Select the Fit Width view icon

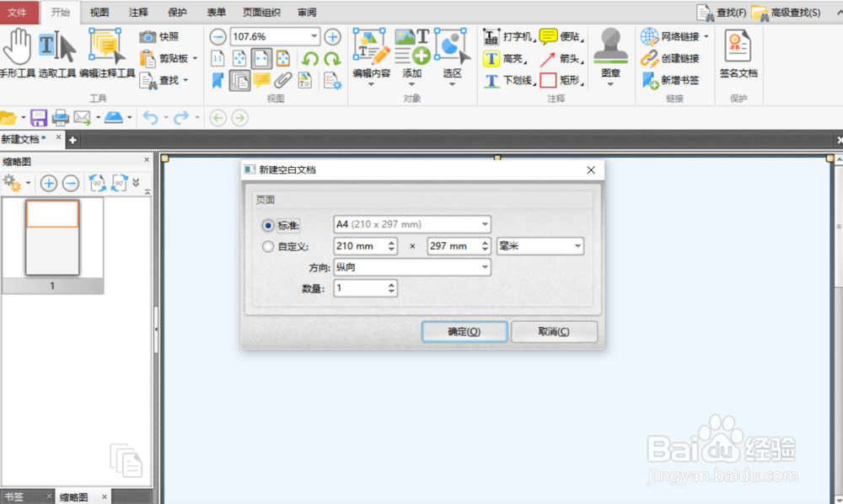click(x=261, y=58)
